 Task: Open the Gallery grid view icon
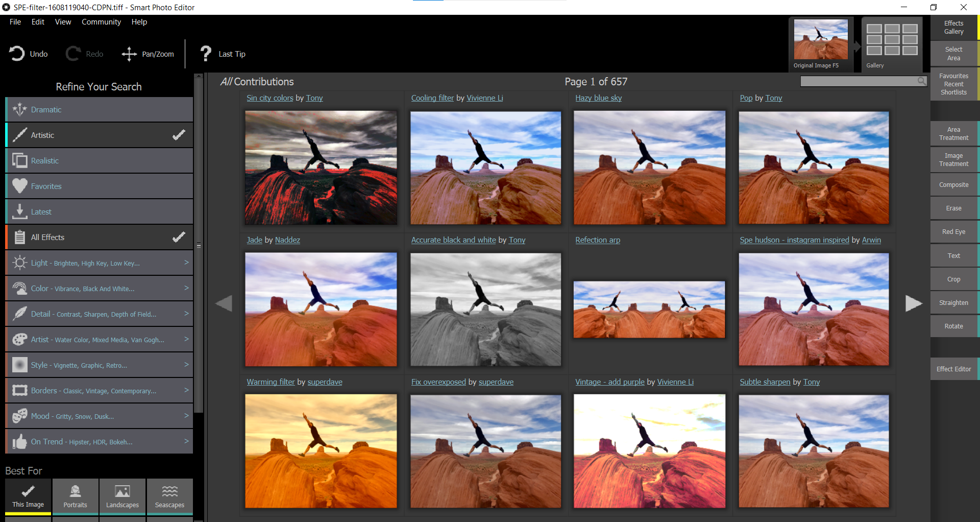(892, 40)
